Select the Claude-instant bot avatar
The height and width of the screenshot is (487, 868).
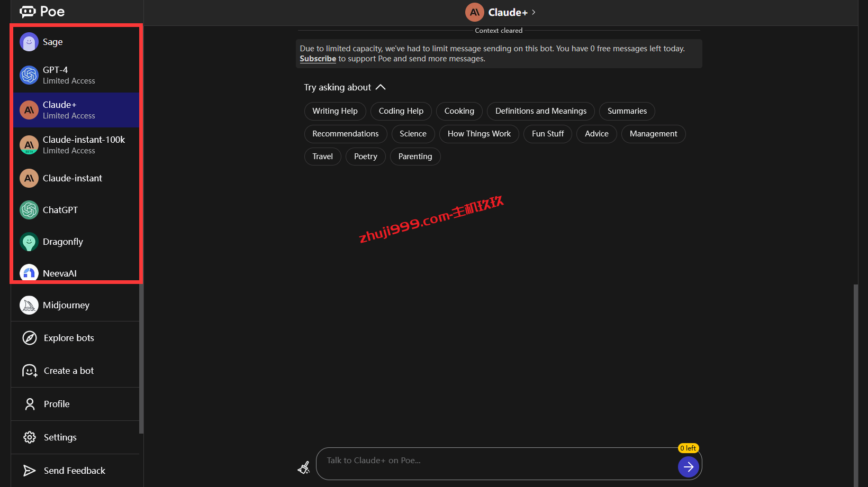point(29,178)
